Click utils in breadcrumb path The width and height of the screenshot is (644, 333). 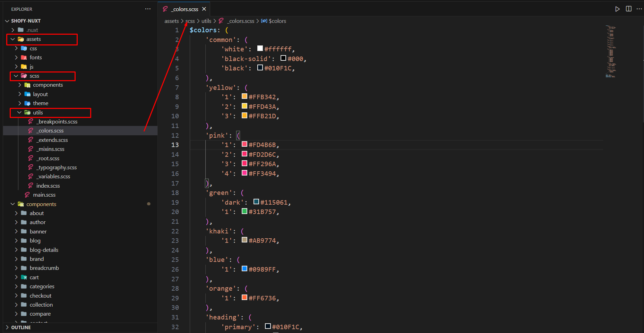point(206,21)
